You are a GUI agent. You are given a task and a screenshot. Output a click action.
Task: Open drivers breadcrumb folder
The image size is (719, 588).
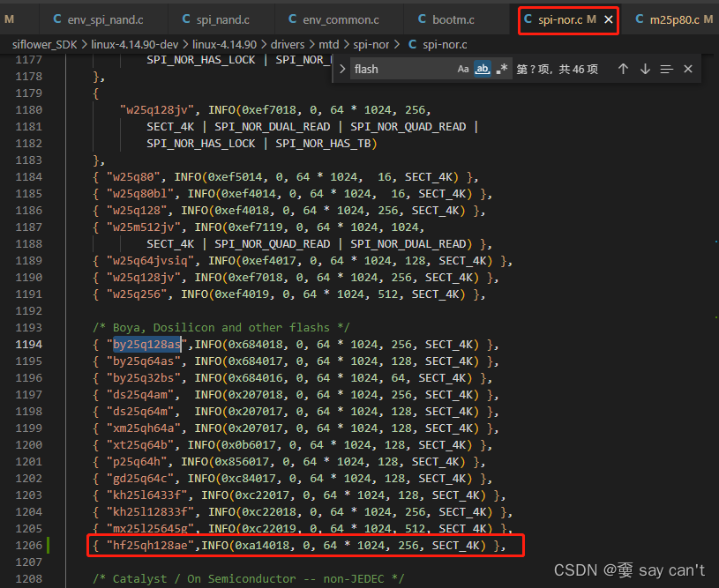tap(288, 44)
